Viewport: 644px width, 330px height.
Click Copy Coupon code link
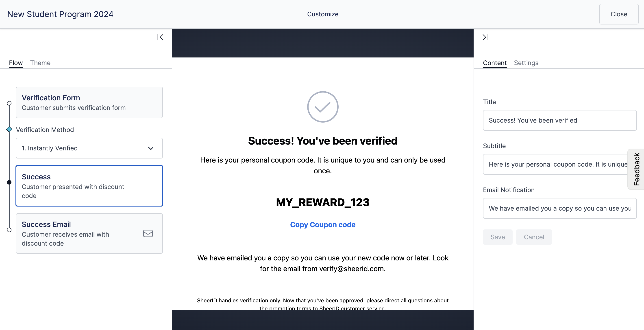pyautogui.click(x=323, y=224)
